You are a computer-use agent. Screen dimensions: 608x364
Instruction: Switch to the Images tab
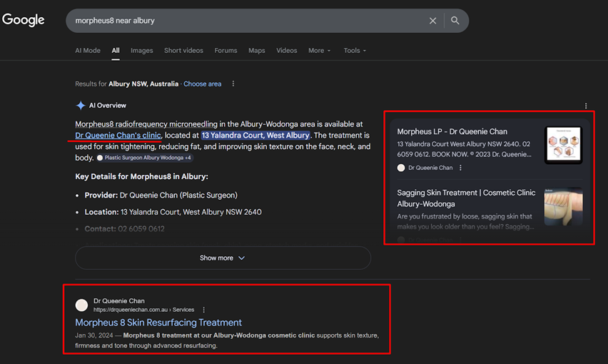click(x=141, y=51)
